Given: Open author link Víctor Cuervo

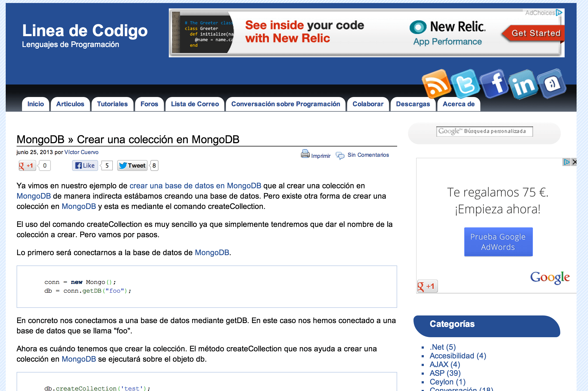Looking at the screenshot, I should click(81, 152).
